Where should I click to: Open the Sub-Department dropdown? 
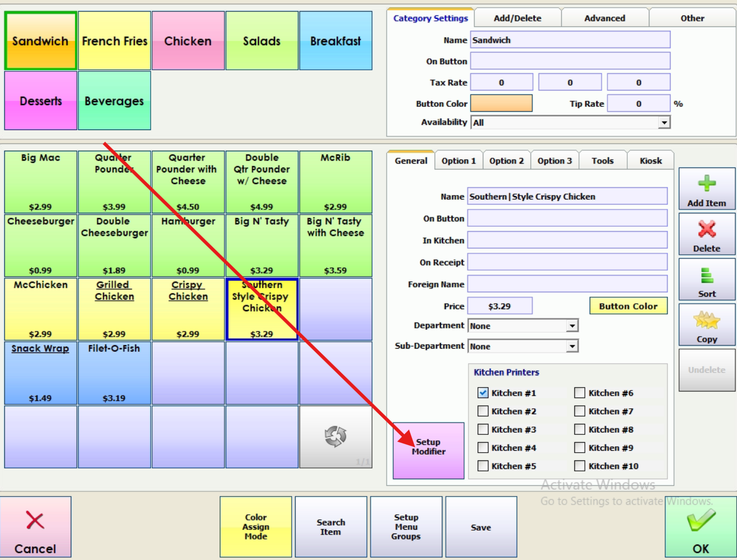pyautogui.click(x=572, y=346)
